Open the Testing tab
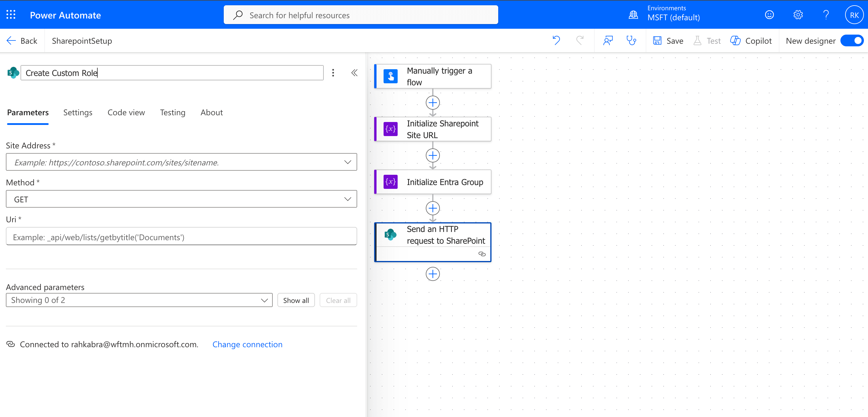Viewport: 868px width, 417px height. click(172, 113)
